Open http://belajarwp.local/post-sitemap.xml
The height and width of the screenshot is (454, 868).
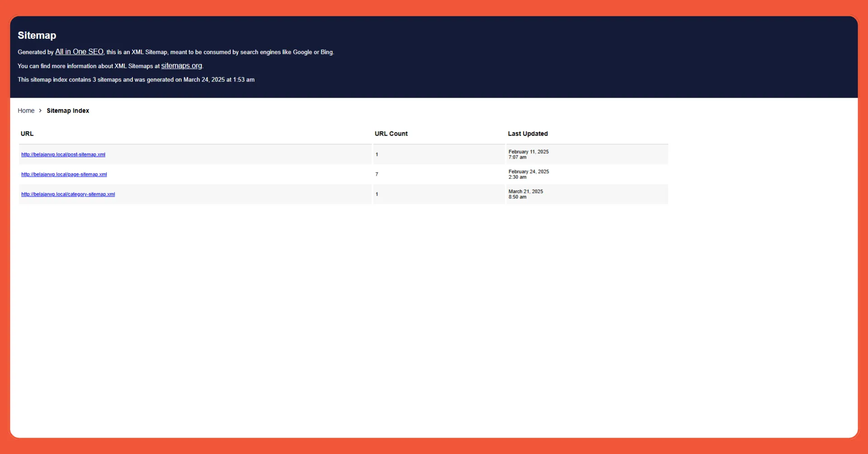pyautogui.click(x=63, y=154)
